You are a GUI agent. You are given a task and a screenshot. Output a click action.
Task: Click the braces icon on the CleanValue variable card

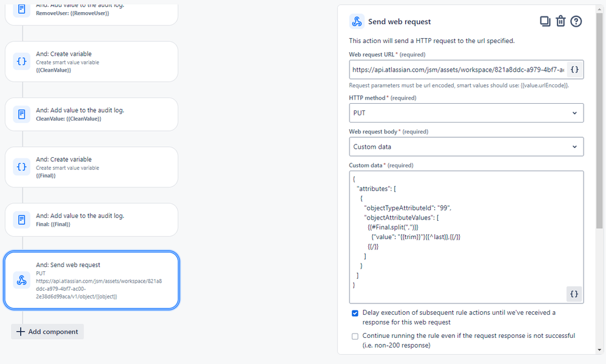[22, 61]
